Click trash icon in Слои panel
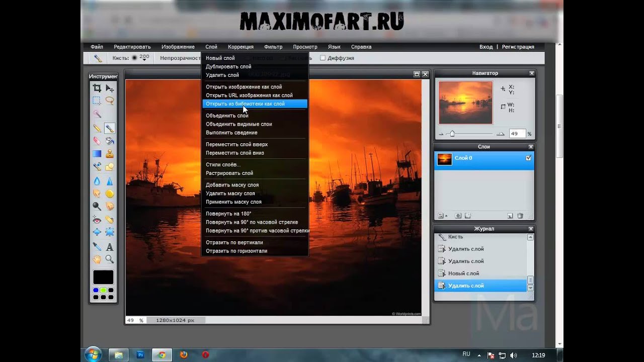644x362 pixels. coord(520,216)
